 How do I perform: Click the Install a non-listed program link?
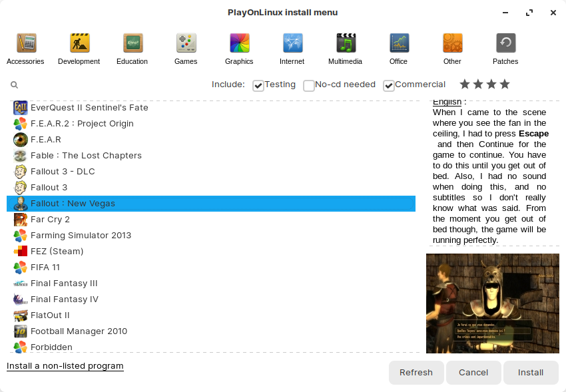pos(65,366)
